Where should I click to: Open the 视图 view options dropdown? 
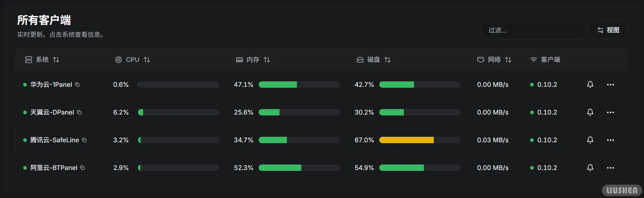click(608, 30)
